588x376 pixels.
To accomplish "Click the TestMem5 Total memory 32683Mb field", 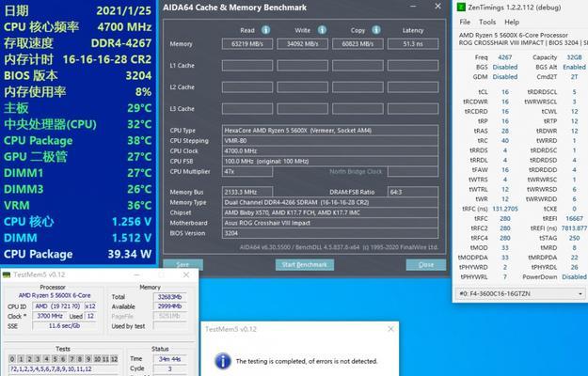I will tap(170, 297).
